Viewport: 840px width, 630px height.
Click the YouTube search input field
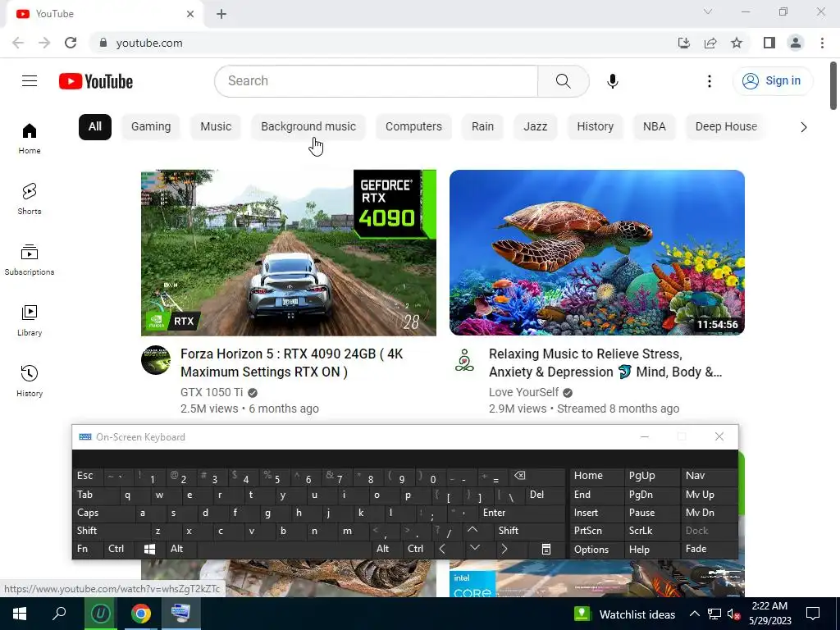point(376,81)
